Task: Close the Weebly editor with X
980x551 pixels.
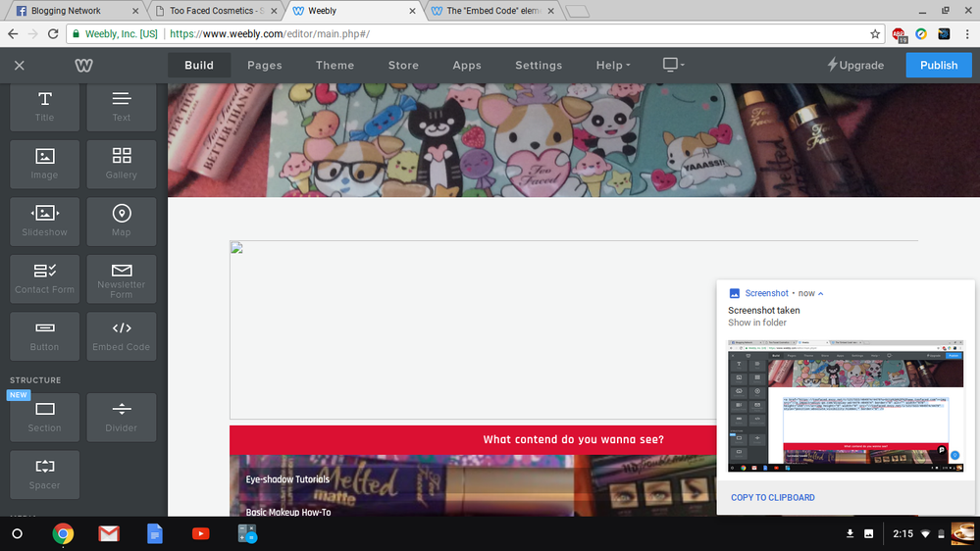Action: click(20, 65)
